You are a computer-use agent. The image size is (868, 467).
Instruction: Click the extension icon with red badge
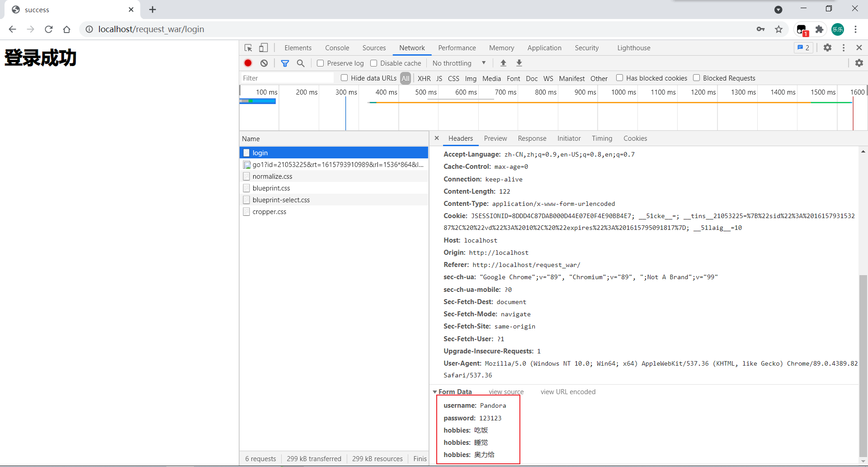(x=802, y=30)
